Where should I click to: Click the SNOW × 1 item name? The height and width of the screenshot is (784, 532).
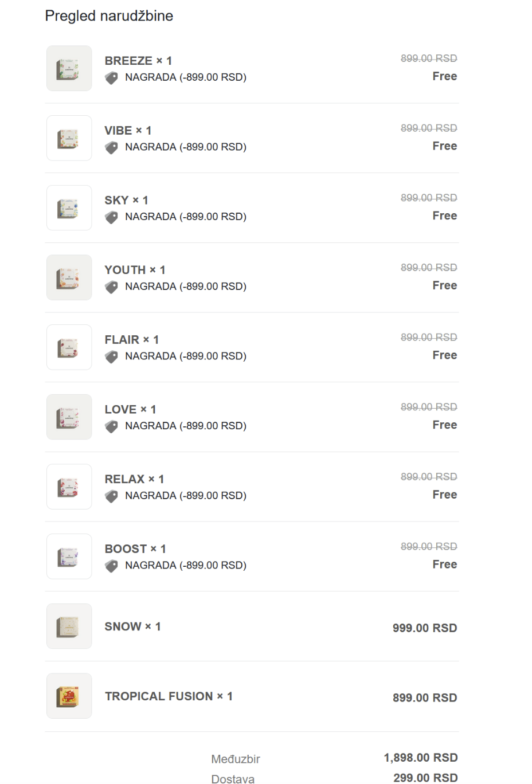tap(132, 626)
